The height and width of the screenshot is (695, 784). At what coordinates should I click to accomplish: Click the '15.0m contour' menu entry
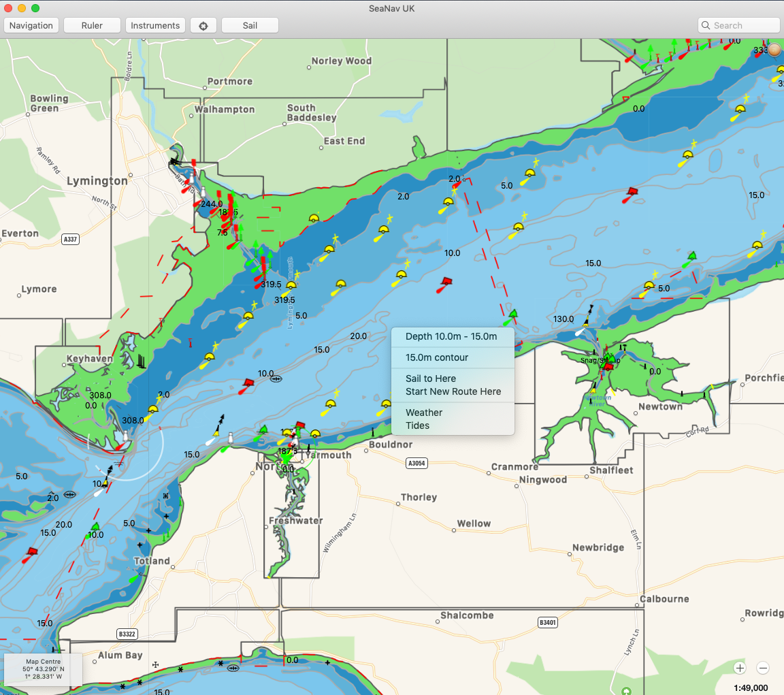point(437,357)
